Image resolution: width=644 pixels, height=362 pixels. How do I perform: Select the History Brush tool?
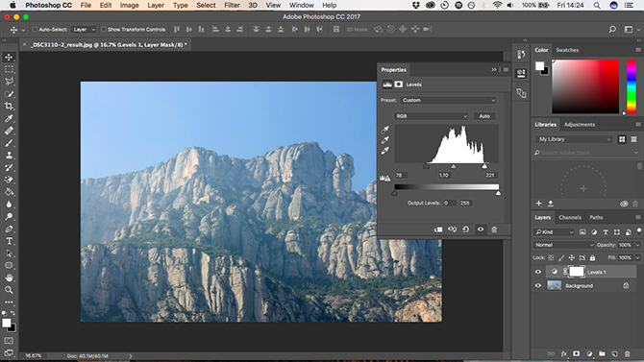tap(9, 167)
